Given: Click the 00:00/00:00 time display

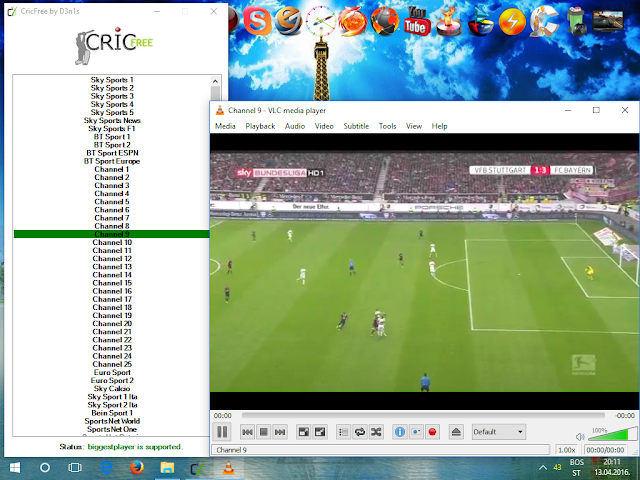Looking at the screenshot, I should tap(605, 450).
